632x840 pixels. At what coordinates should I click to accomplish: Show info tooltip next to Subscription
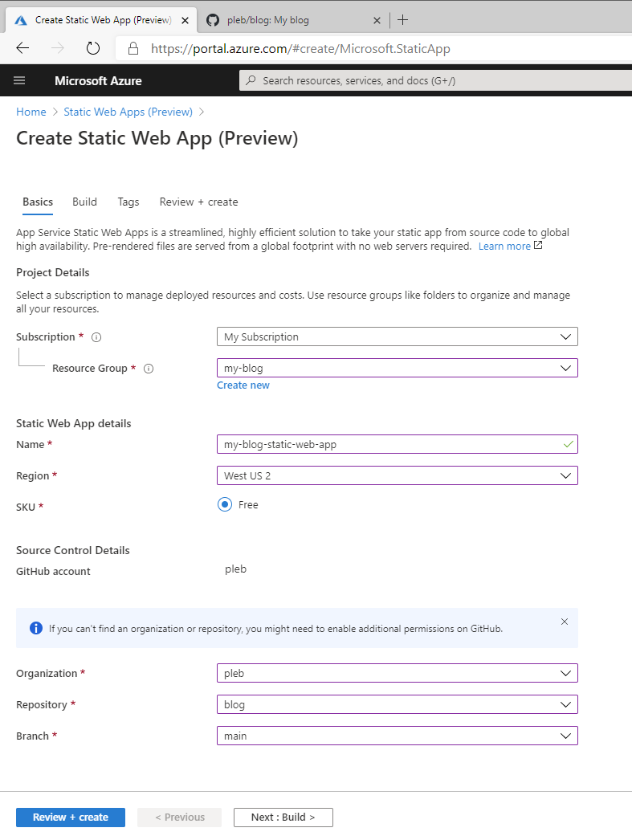96,337
